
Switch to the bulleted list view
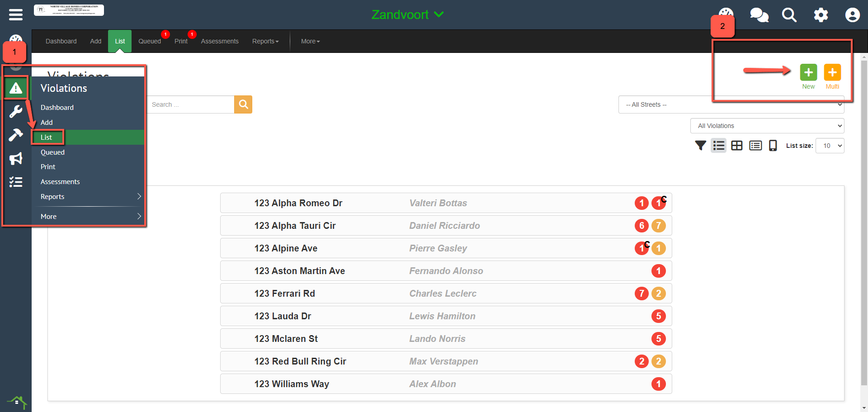(718, 146)
